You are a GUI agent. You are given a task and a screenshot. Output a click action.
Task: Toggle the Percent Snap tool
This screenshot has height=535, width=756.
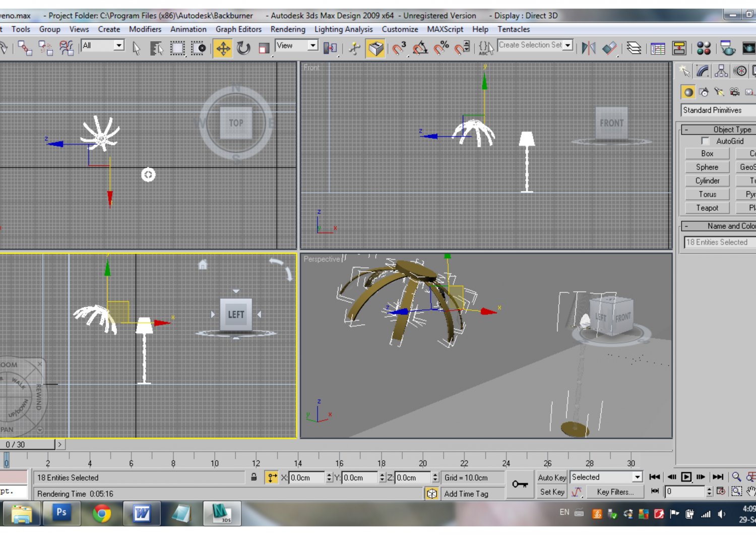(442, 48)
